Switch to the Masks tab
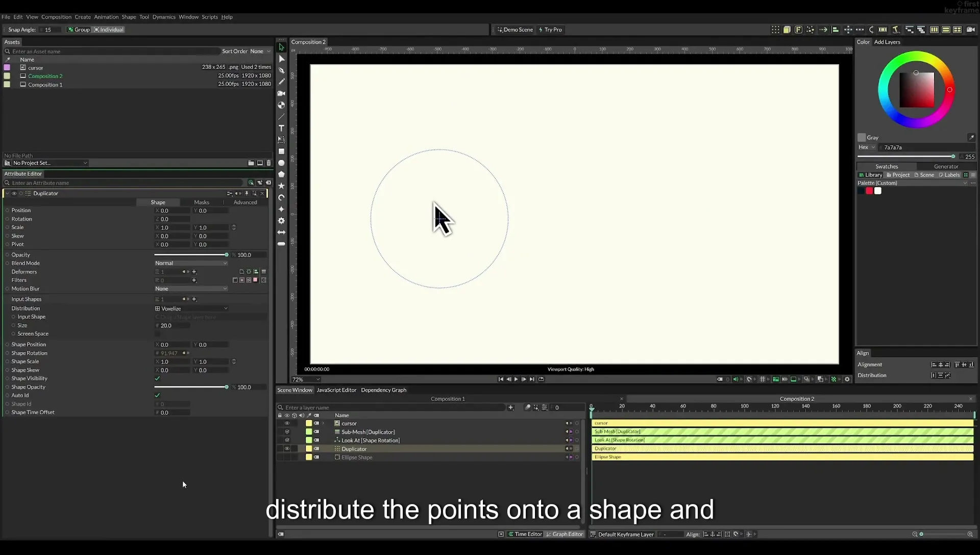Image resolution: width=980 pixels, height=555 pixels. click(x=202, y=203)
